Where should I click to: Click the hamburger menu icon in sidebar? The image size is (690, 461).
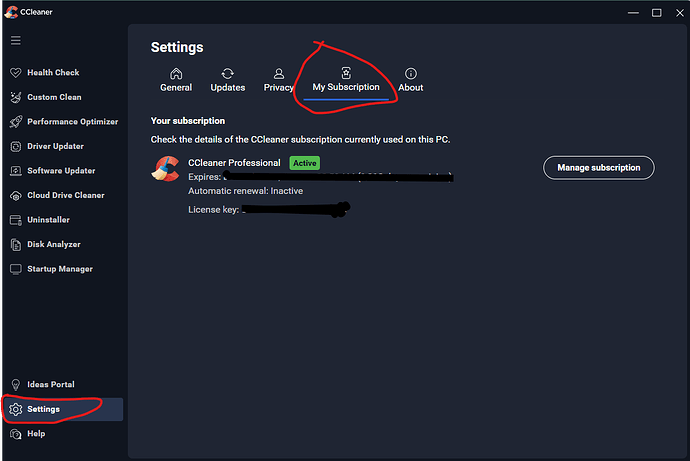click(x=16, y=40)
